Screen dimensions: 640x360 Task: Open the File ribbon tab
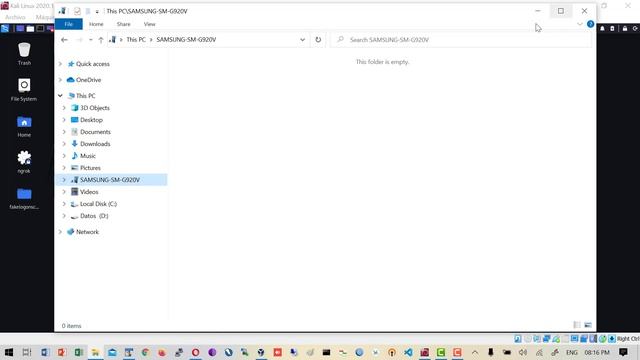pos(69,24)
